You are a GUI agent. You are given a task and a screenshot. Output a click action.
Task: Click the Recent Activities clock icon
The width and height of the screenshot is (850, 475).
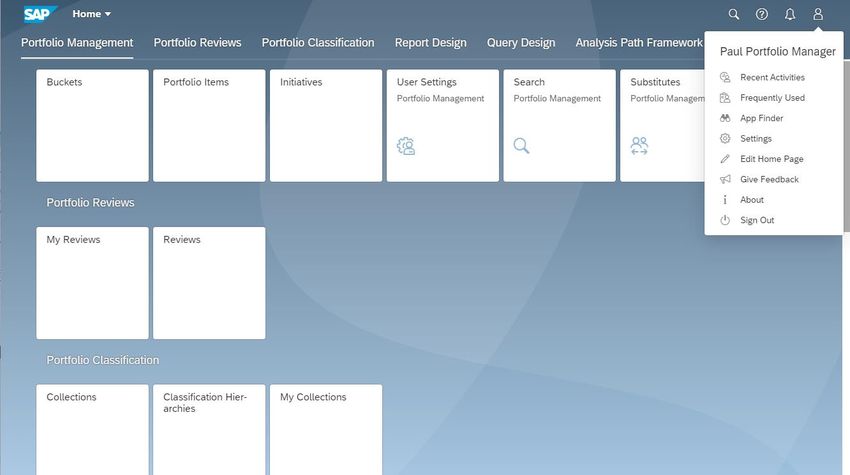coord(725,78)
